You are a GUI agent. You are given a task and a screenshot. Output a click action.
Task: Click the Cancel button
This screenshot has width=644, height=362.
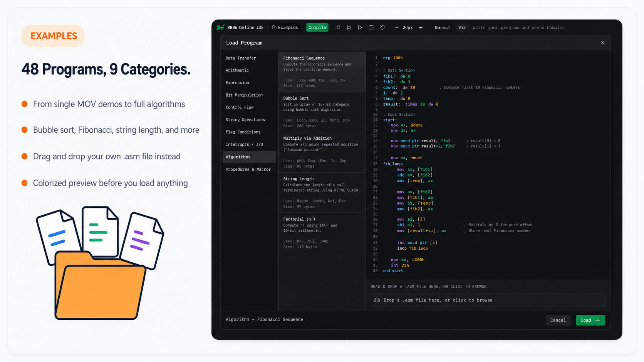point(558,320)
